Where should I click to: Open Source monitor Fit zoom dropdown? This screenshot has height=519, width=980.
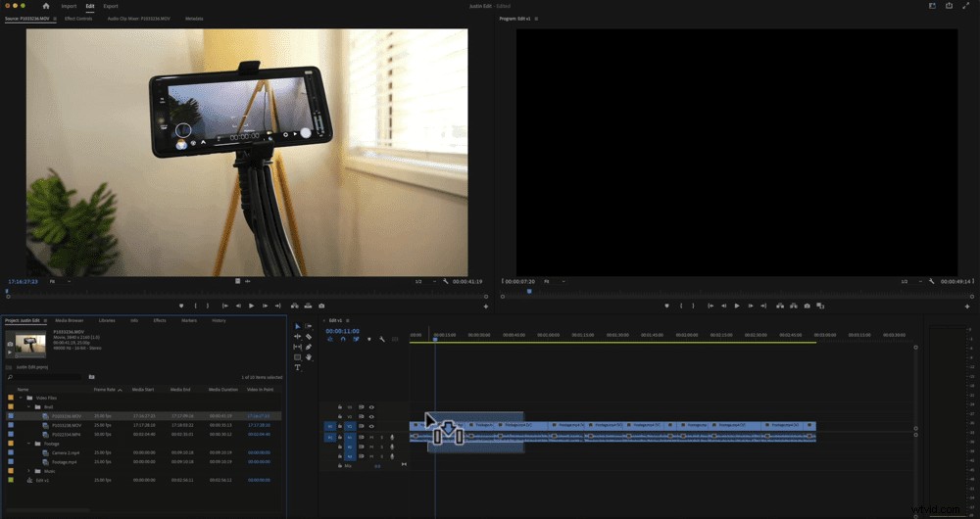[60, 282]
